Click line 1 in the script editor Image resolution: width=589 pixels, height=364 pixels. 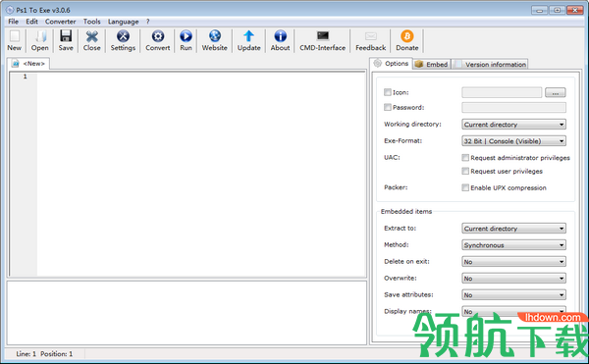point(201,77)
